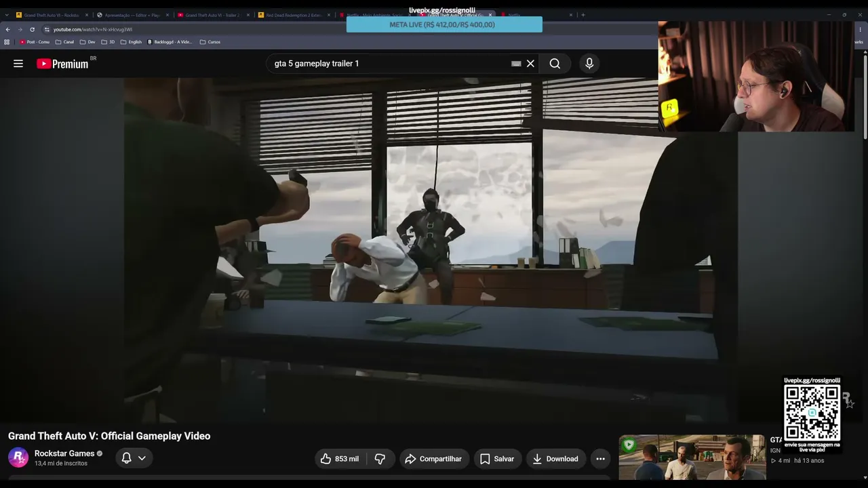Open a new browser tab
The height and width of the screenshot is (488, 868).
[x=583, y=14]
